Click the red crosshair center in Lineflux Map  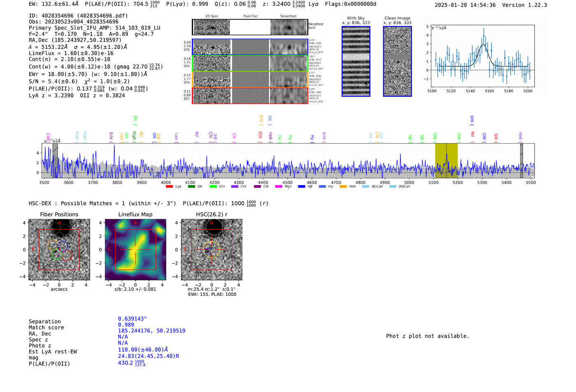click(x=135, y=250)
